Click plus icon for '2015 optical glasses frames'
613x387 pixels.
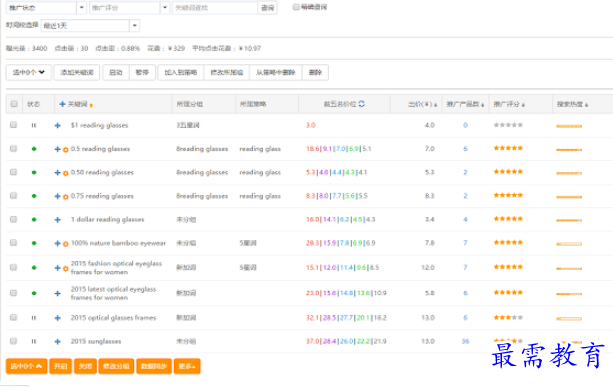(57, 318)
